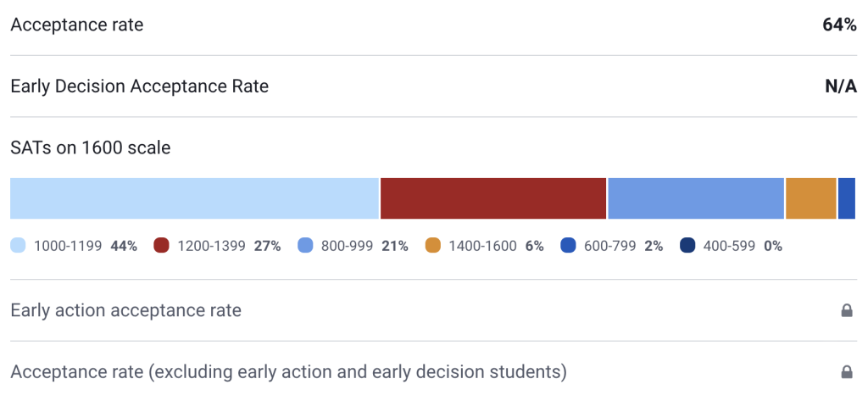
Task: Select the dark red 1200-1399 bar segment
Action: pyautogui.click(x=493, y=199)
